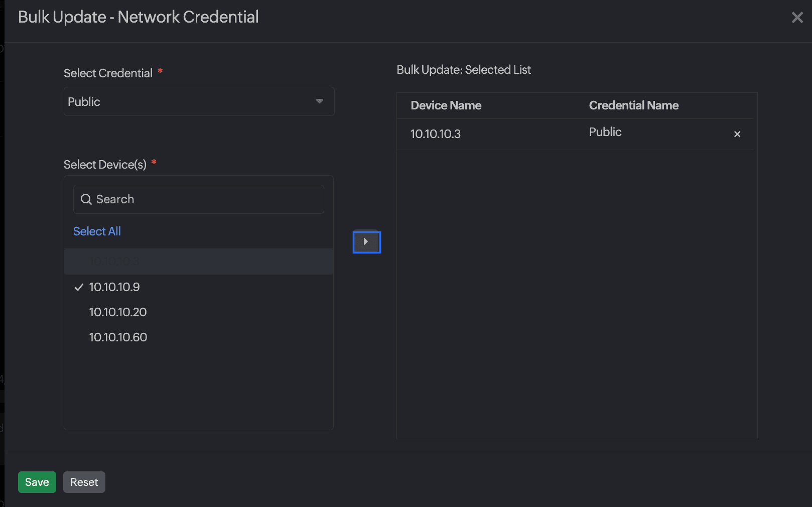Screen dimensions: 812x507
Task: Remove 10.10.10.3 from the selected list
Action: coord(737,134)
